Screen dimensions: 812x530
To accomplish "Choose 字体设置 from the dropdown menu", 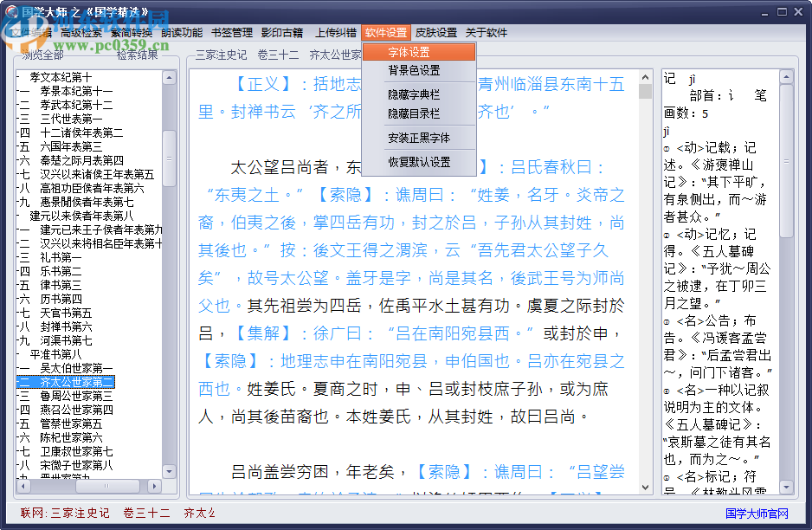I will click(419, 52).
